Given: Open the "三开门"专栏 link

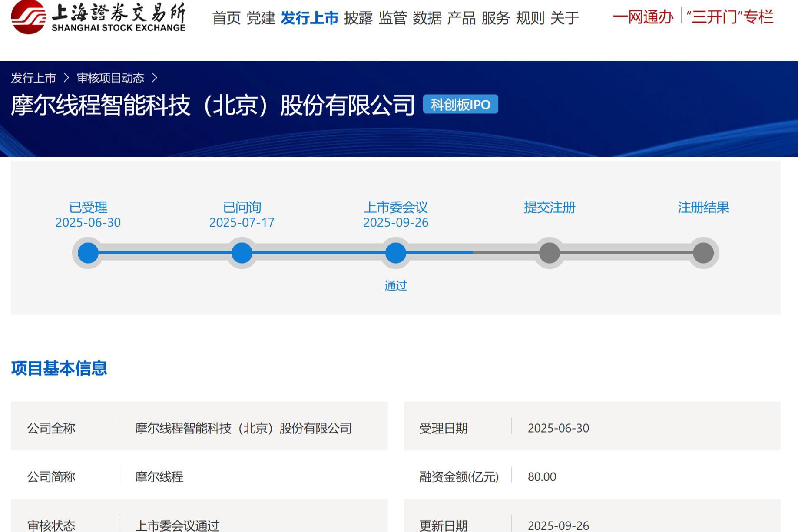Looking at the screenshot, I should click(730, 17).
